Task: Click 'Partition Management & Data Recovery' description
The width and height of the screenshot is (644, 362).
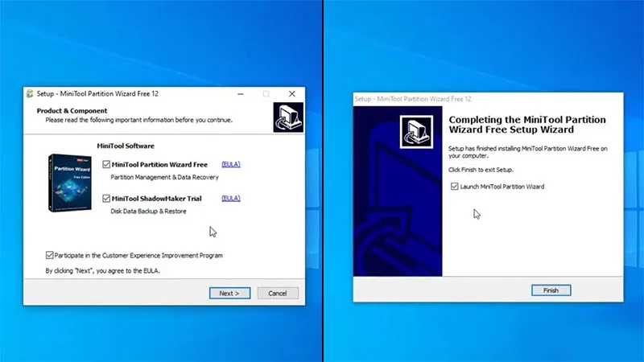Action: tap(165, 177)
